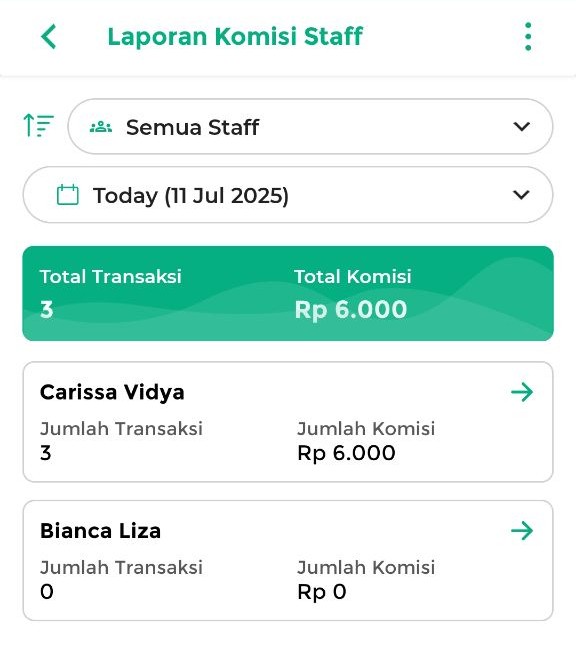The image size is (576, 667).
Task: Click the Total Transaksi count
Action: click(x=47, y=309)
